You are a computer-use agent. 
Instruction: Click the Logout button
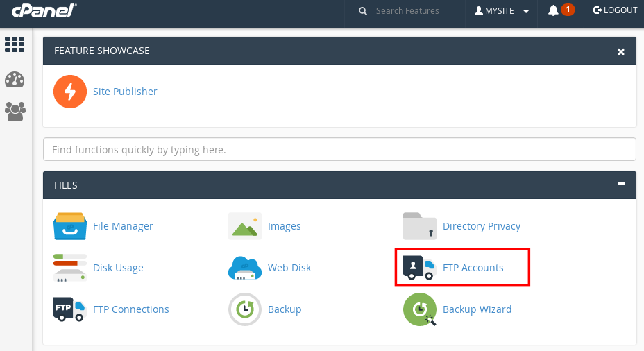pos(615,10)
